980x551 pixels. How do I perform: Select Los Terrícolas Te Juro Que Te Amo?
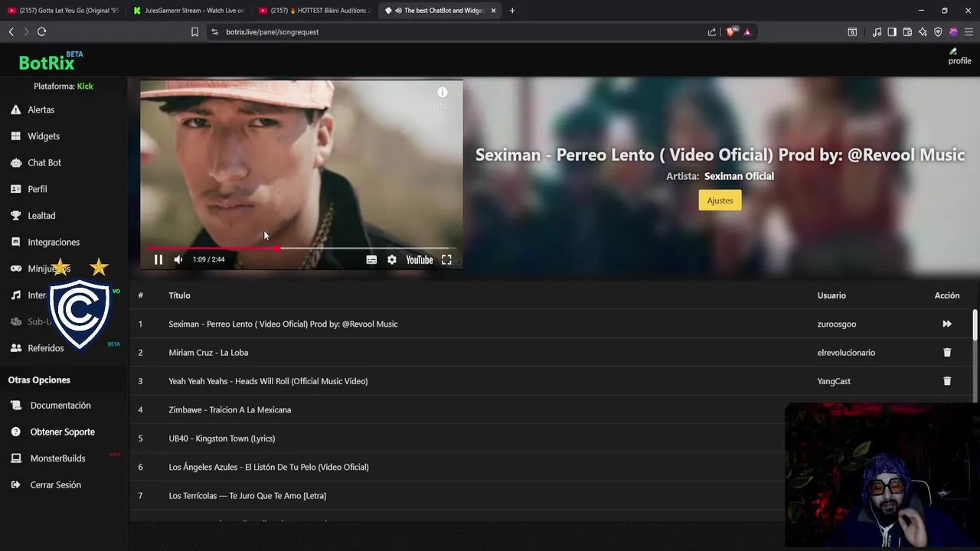247,496
